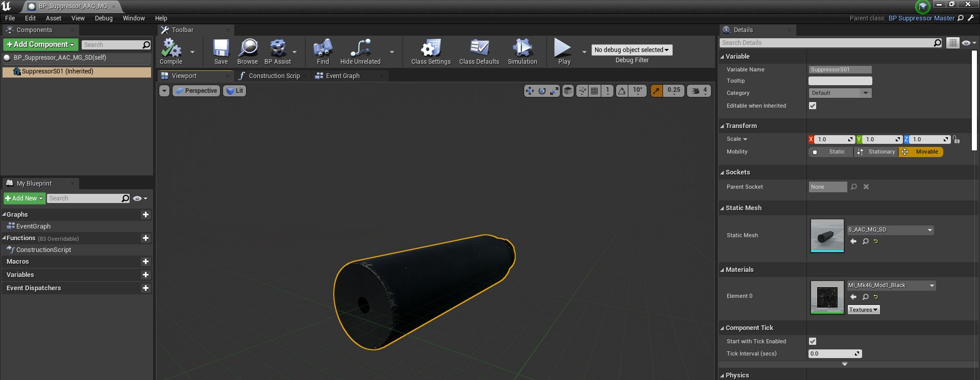
Task: Click Add Component button
Action: pyautogui.click(x=41, y=44)
